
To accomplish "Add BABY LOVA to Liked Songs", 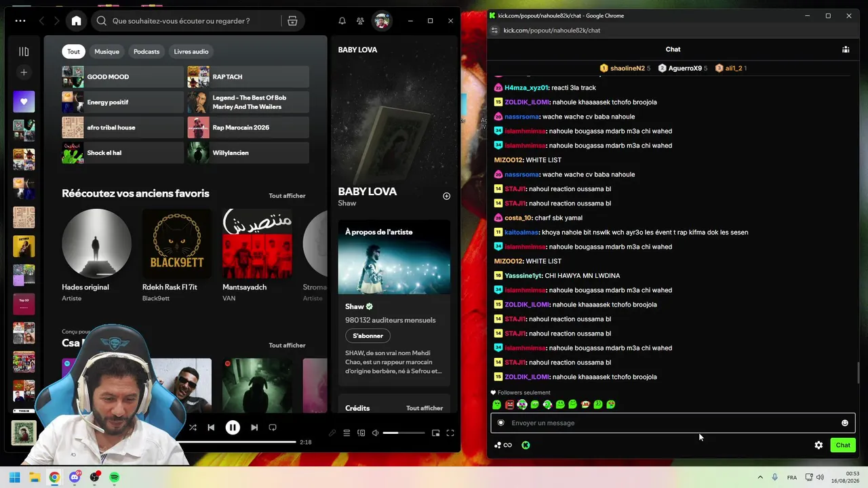I will 446,196.
